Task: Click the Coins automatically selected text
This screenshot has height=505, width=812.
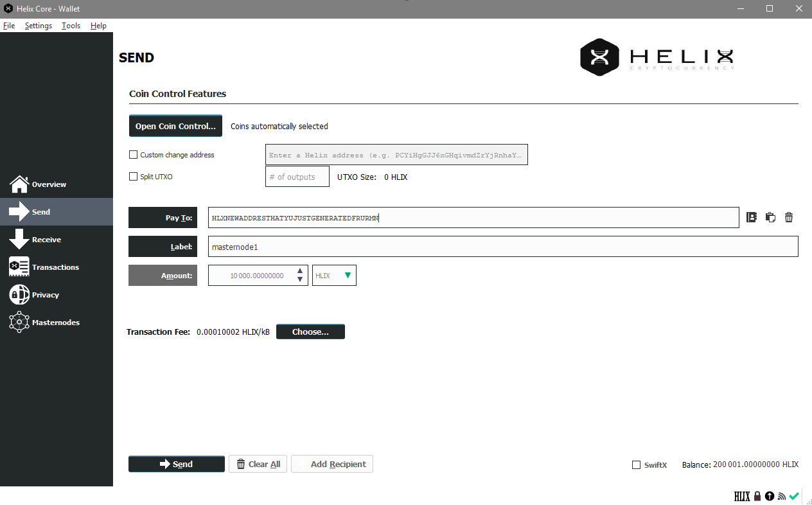Action: point(279,126)
